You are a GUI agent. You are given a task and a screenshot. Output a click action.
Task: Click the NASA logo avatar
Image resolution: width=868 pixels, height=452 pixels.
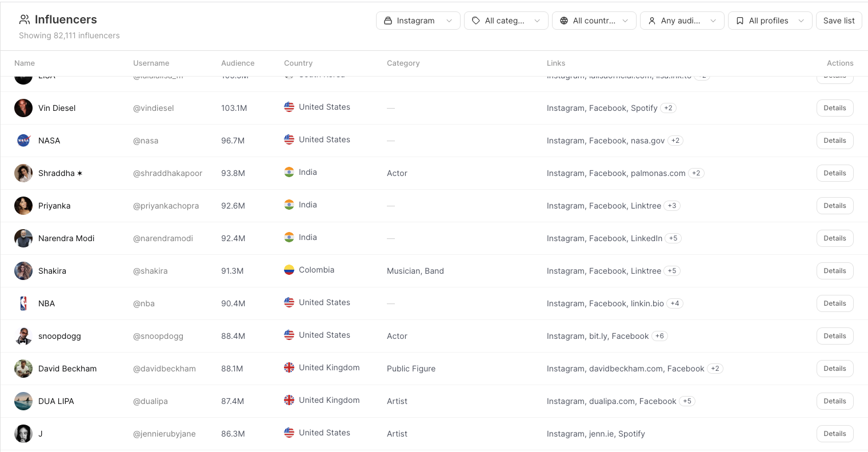(23, 141)
